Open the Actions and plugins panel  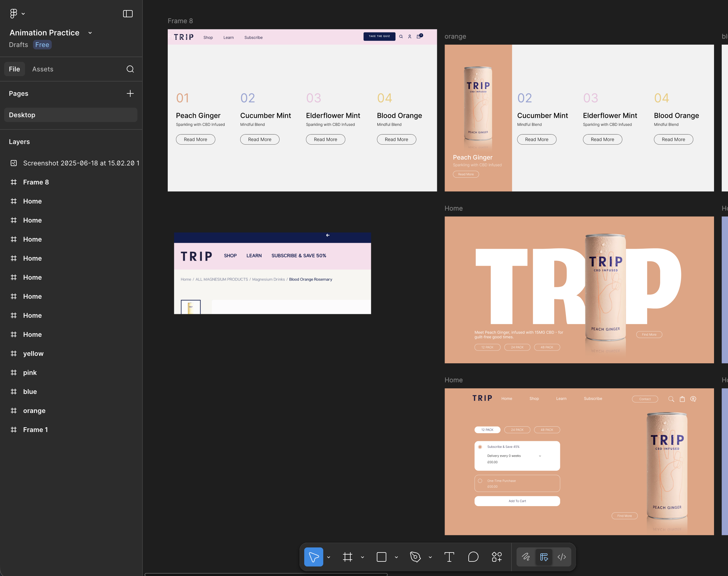[x=496, y=557]
